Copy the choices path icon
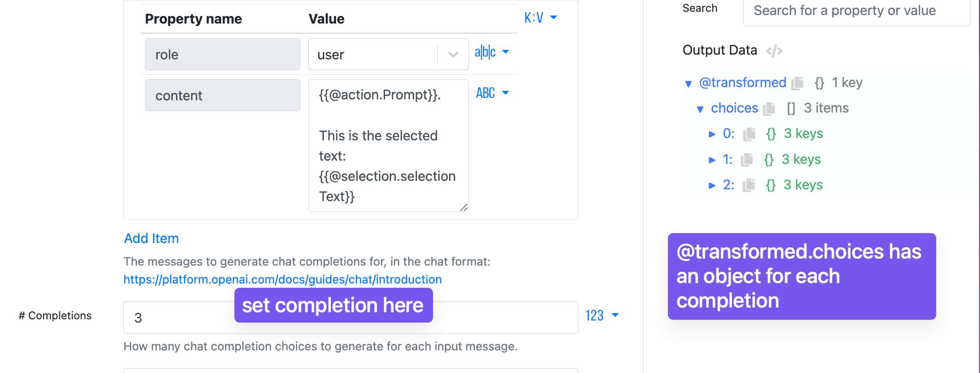Viewport: 980px width, 373px height. [x=769, y=109]
